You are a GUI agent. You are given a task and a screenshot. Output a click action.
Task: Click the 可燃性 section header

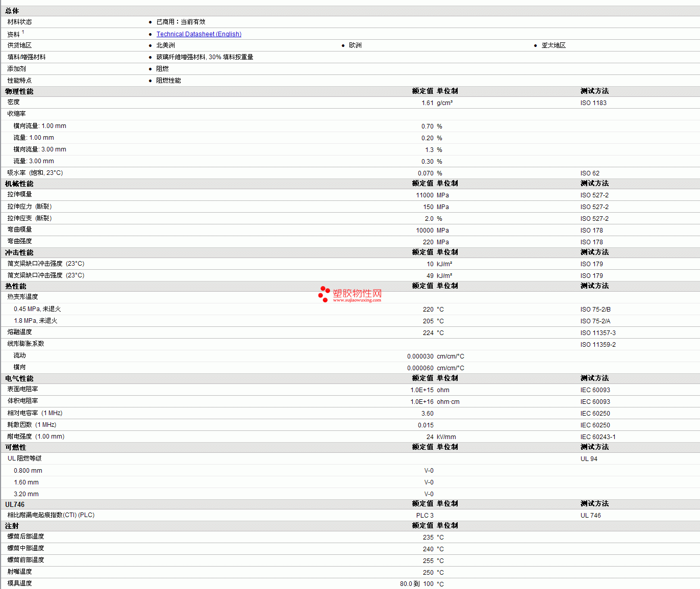click(x=16, y=448)
